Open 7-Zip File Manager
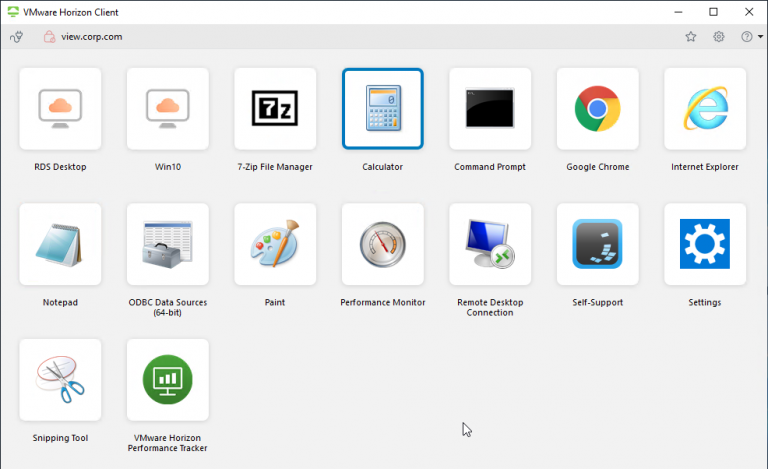 tap(275, 109)
